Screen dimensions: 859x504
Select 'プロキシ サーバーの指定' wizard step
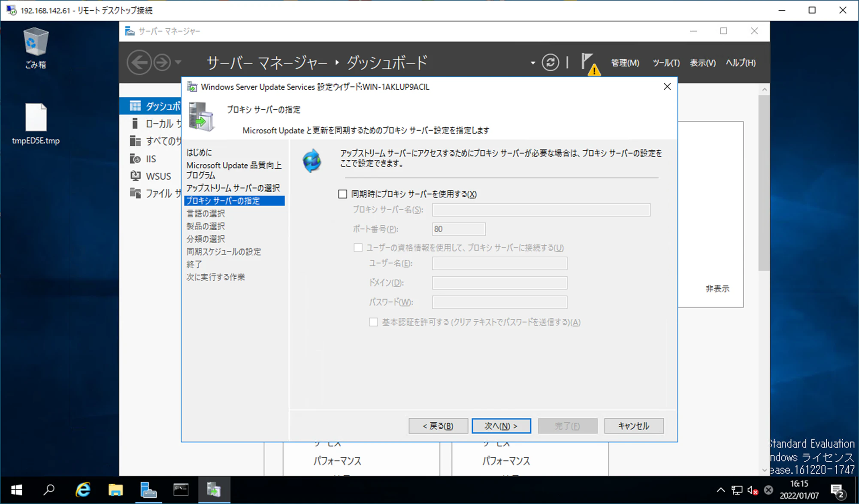pyautogui.click(x=234, y=201)
